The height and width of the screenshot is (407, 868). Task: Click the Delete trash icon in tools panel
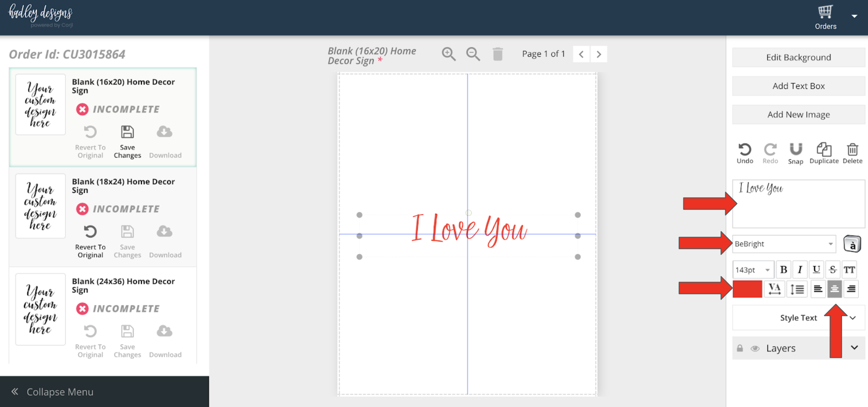[x=852, y=150]
